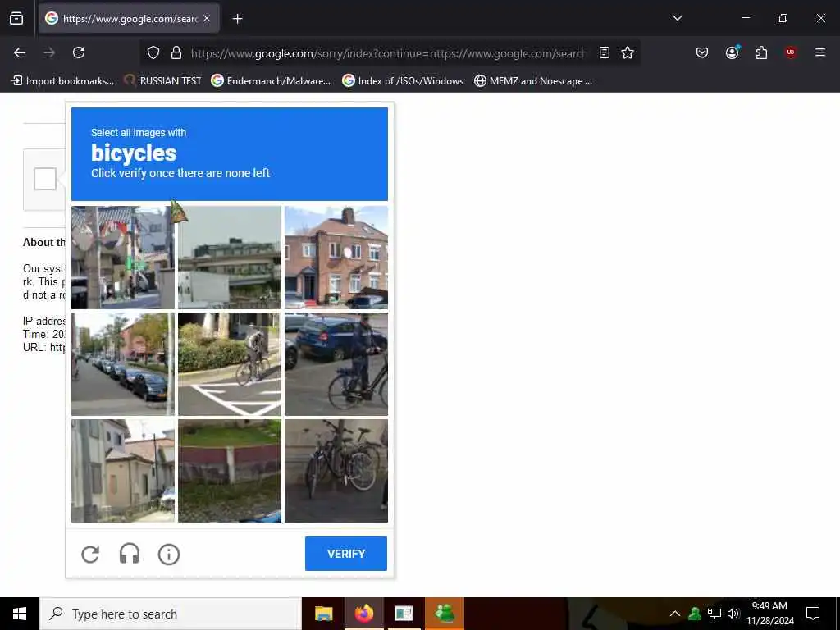Open the tracking protection shield icon
Screen dimensions: 840x630
[153, 52]
